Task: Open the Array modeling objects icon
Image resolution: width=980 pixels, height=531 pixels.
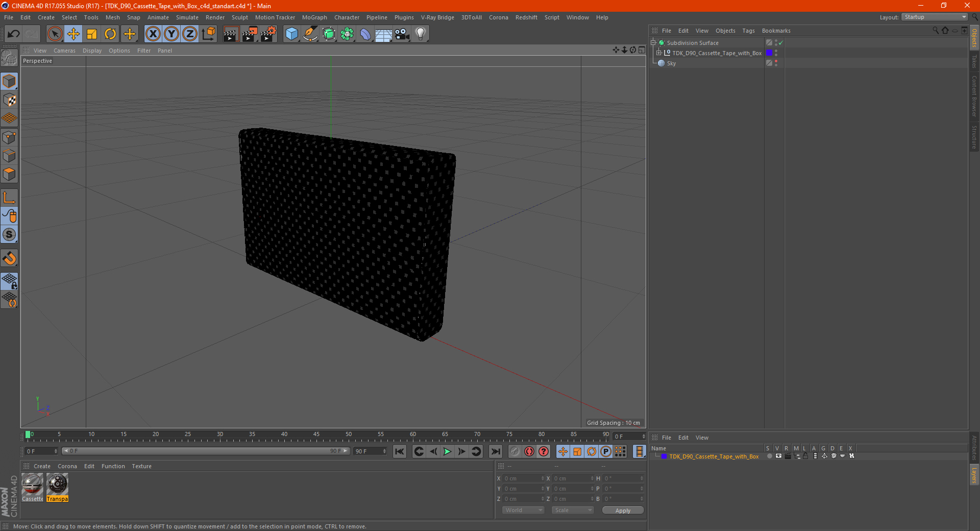Action: [347, 34]
